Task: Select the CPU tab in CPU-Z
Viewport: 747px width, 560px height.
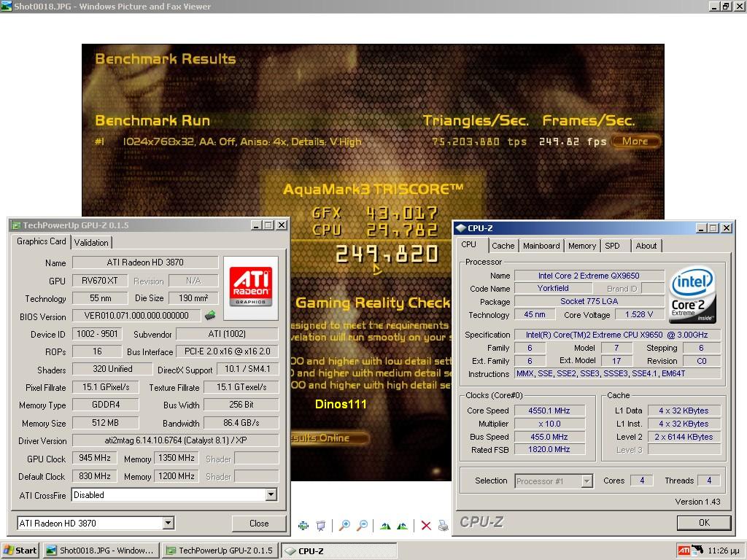Action: [x=469, y=244]
